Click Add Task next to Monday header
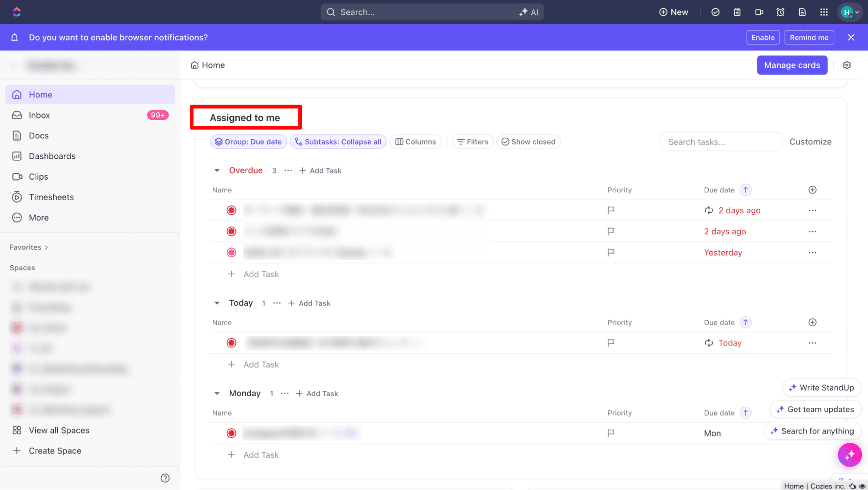868x490 pixels. (317, 393)
